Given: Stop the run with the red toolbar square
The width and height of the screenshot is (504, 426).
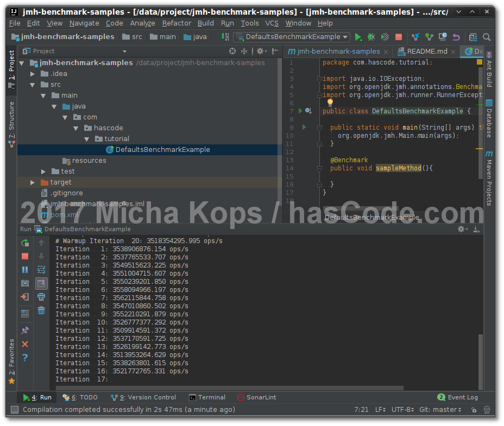Looking at the screenshot, I should coord(399,37).
